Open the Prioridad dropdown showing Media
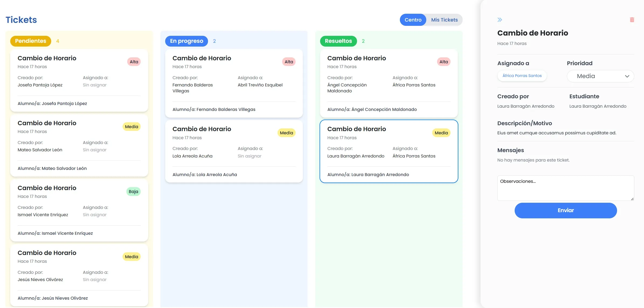 (600, 76)
